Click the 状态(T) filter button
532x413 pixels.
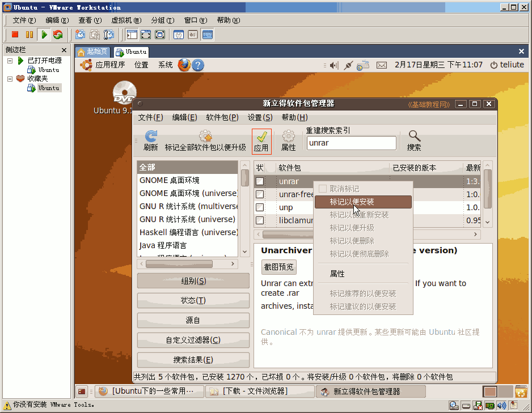(193, 300)
